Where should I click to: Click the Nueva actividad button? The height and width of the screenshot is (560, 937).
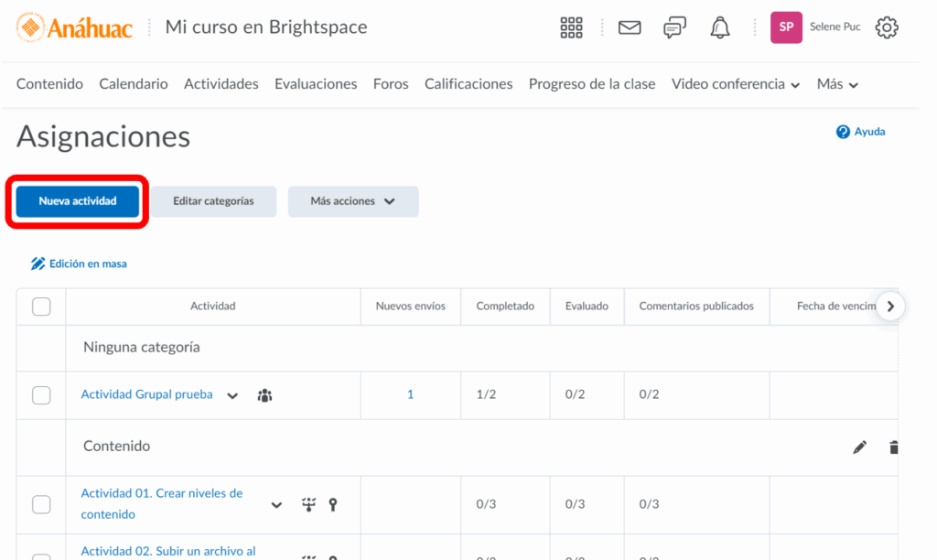[78, 201]
